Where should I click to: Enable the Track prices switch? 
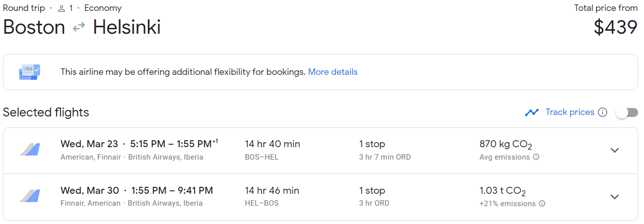tap(627, 112)
